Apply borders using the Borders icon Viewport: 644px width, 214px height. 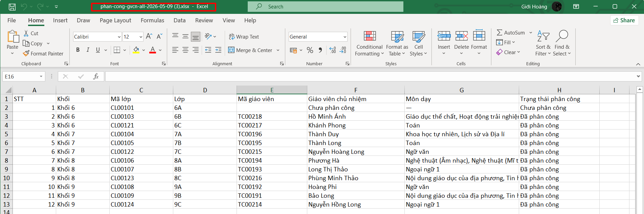[117, 50]
